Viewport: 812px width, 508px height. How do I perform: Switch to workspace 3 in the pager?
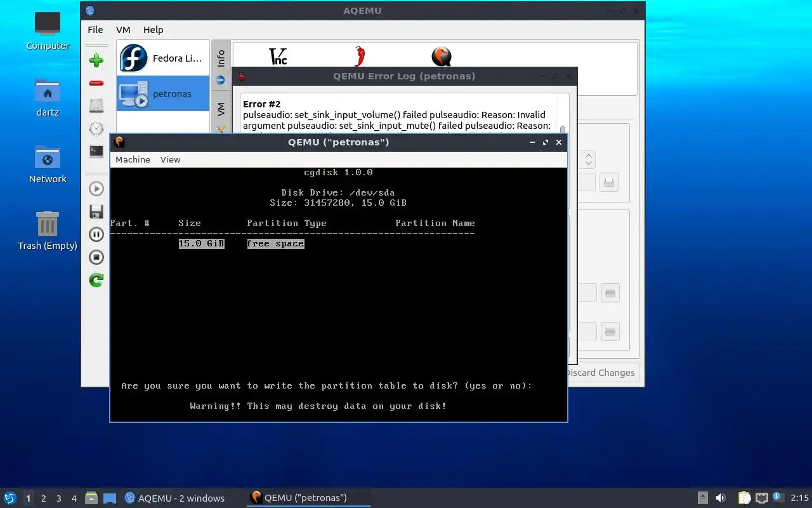click(x=59, y=498)
